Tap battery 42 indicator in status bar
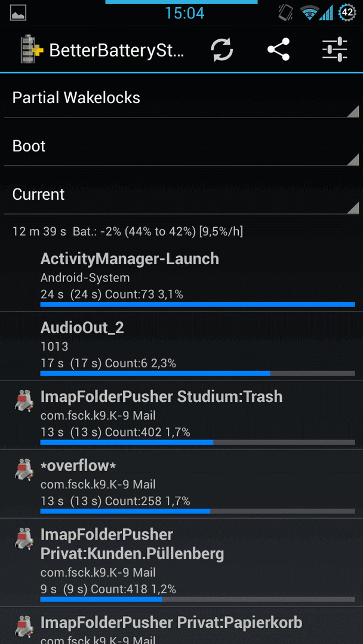 347,13
